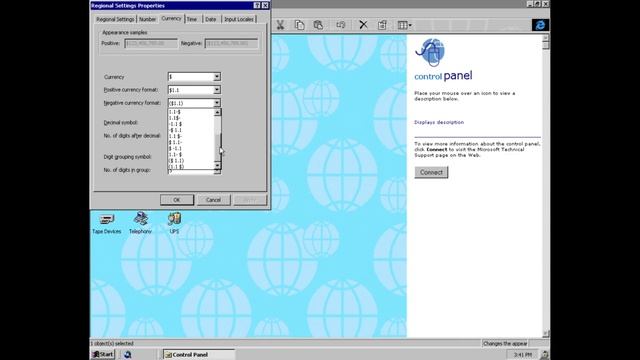Switch to the Input Locales tab
The image size is (640, 360).
tap(239, 19)
